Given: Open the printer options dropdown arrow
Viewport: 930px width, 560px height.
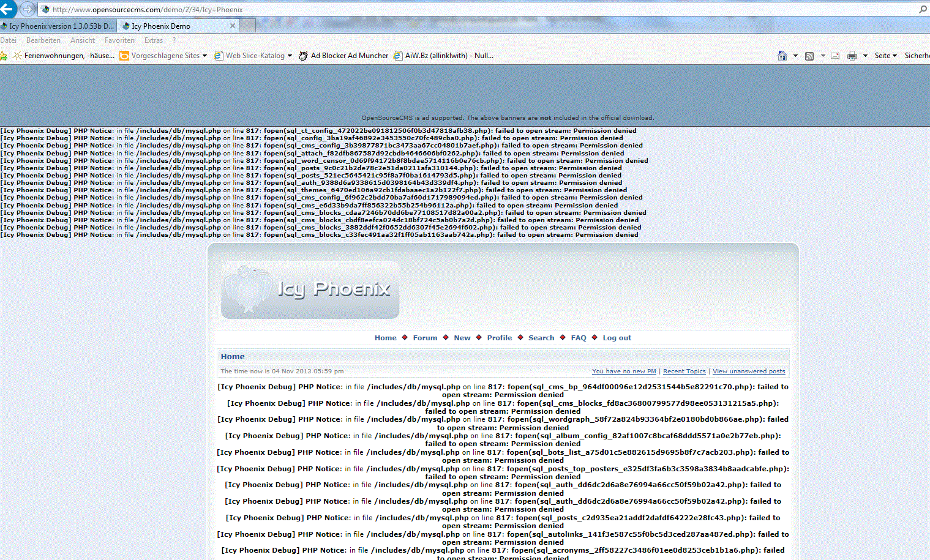Looking at the screenshot, I should coord(865,56).
